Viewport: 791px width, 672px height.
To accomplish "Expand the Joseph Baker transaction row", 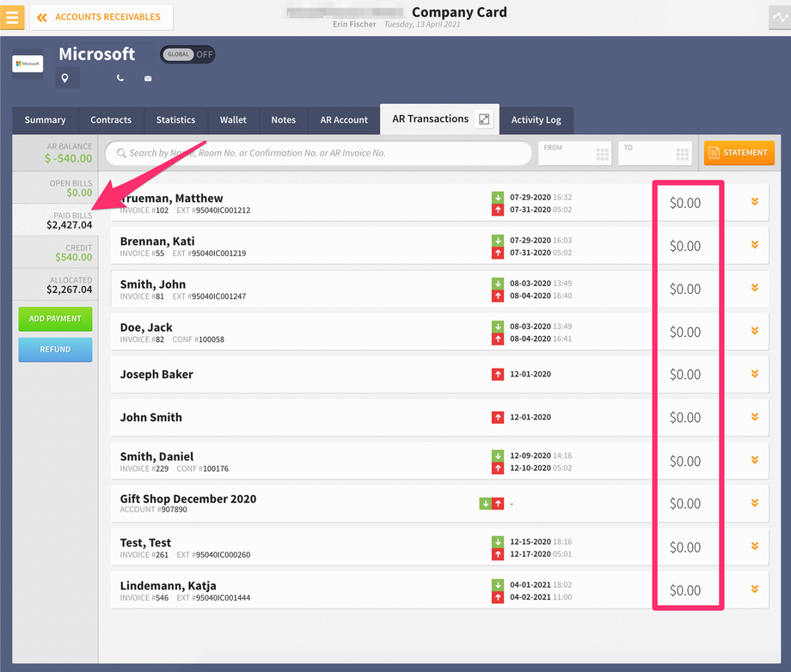I will tap(755, 374).
